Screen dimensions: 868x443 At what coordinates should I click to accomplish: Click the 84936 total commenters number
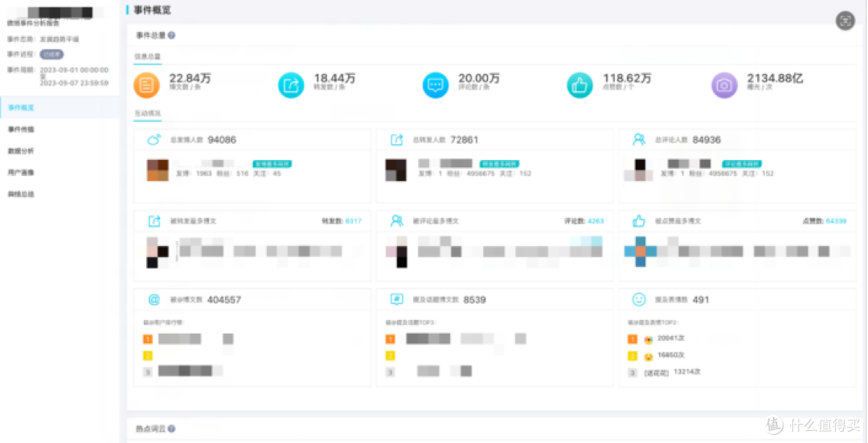pos(706,140)
